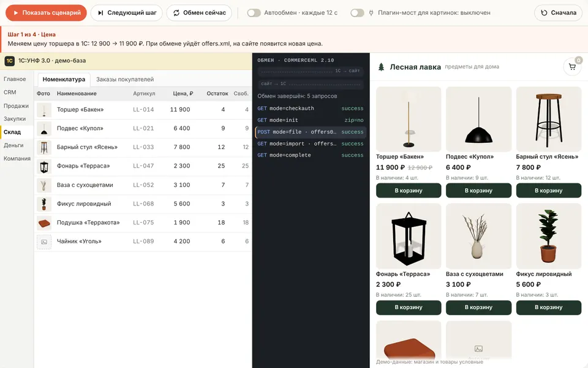Click Следующий шаг button
Image resolution: width=588 pixels, height=368 pixels.
127,13
